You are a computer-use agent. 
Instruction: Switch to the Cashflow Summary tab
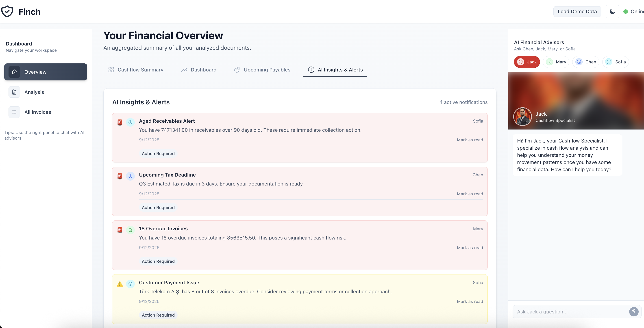(136, 70)
